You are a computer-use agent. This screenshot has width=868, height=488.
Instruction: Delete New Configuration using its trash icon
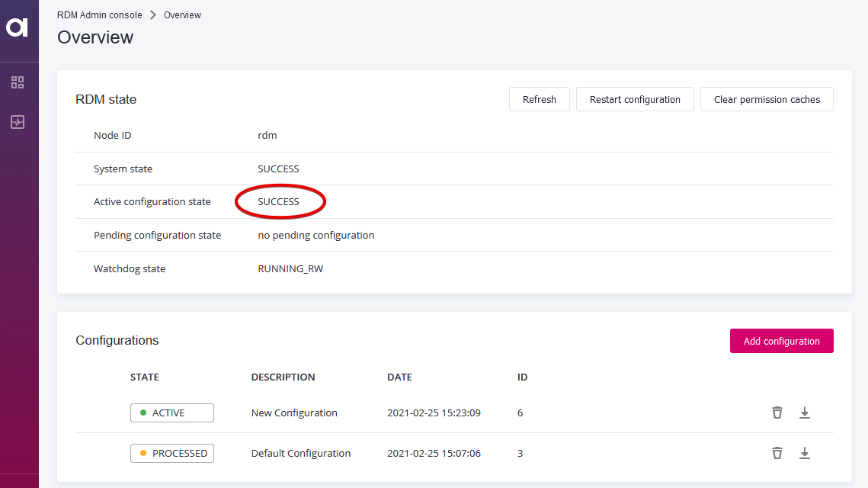coord(777,413)
